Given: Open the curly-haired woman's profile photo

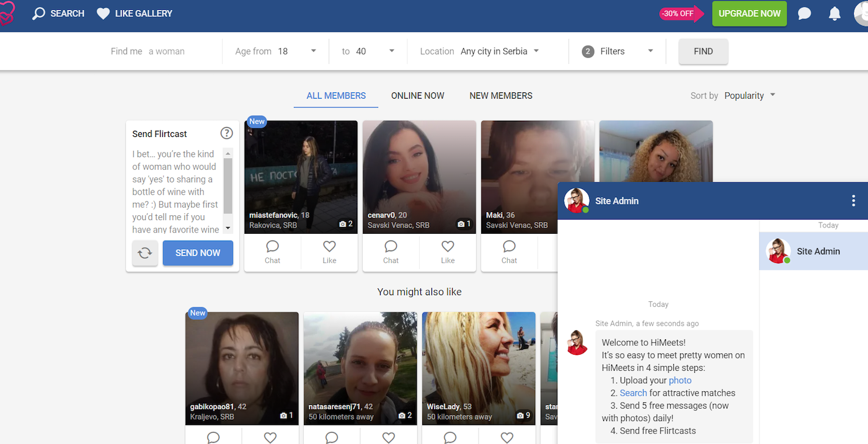Looking at the screenshot, I should point(656,151).
